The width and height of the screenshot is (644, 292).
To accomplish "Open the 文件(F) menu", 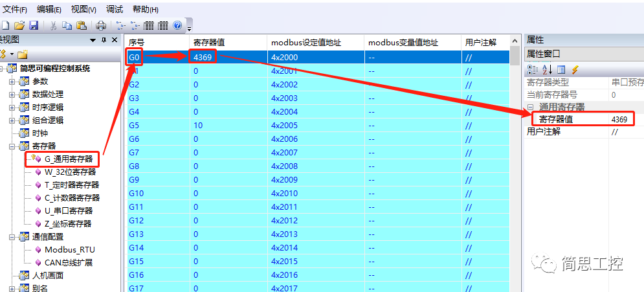I will coord(15,10).
